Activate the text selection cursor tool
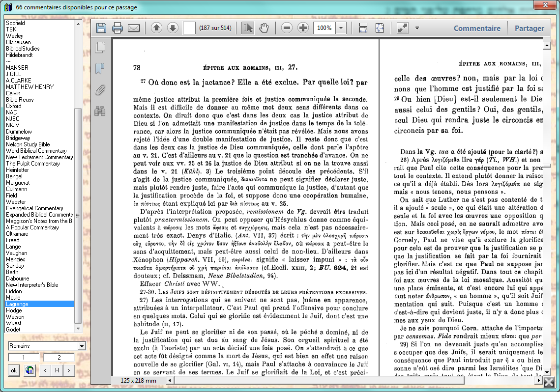Image resolution: width=560 pixels, height=392 pixels. coord(247,28)
